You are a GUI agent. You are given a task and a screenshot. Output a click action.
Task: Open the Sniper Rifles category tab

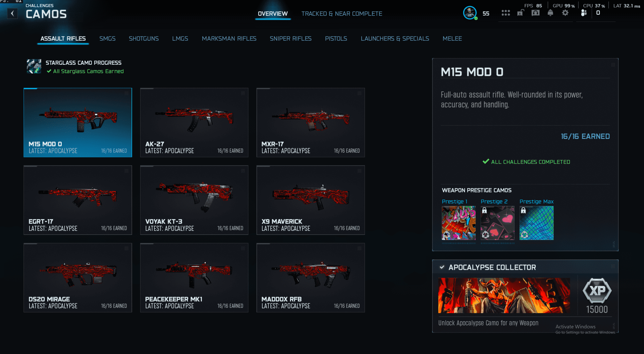click(290, 39)
